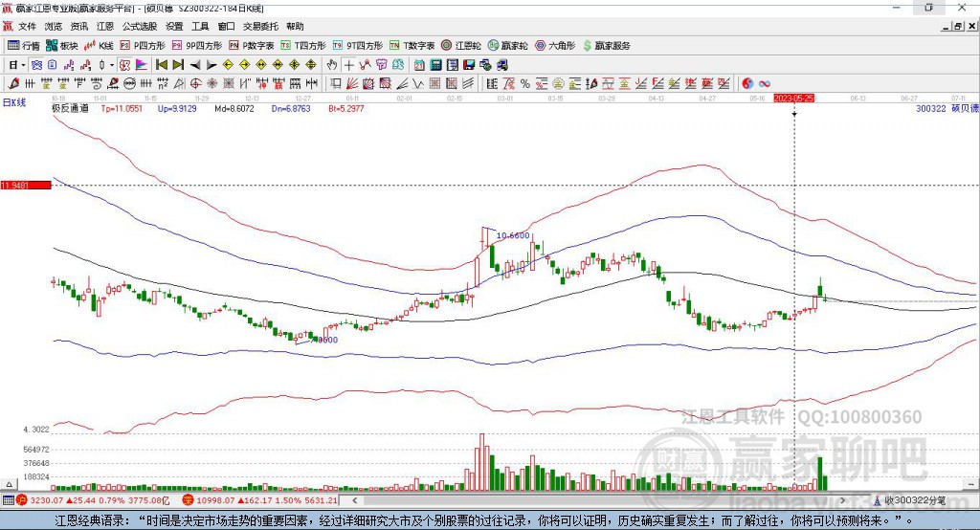This screenshot has height=530, width=980.
Task: Toggle the colored flag display button
Action: 142,64
